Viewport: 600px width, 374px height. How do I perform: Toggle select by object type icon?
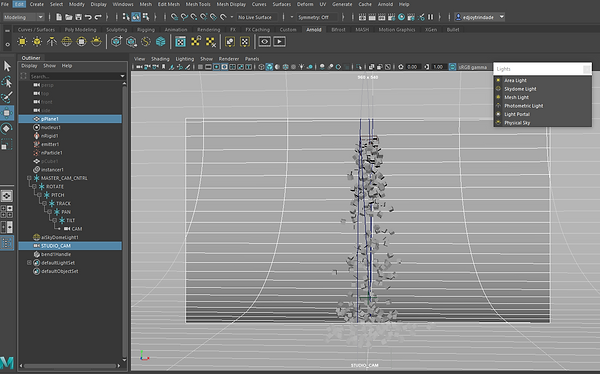(136, 17)
